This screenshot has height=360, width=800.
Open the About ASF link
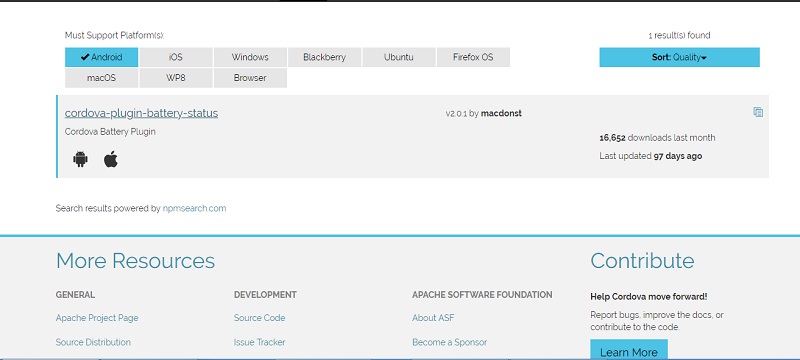click(x=433, y=318)
